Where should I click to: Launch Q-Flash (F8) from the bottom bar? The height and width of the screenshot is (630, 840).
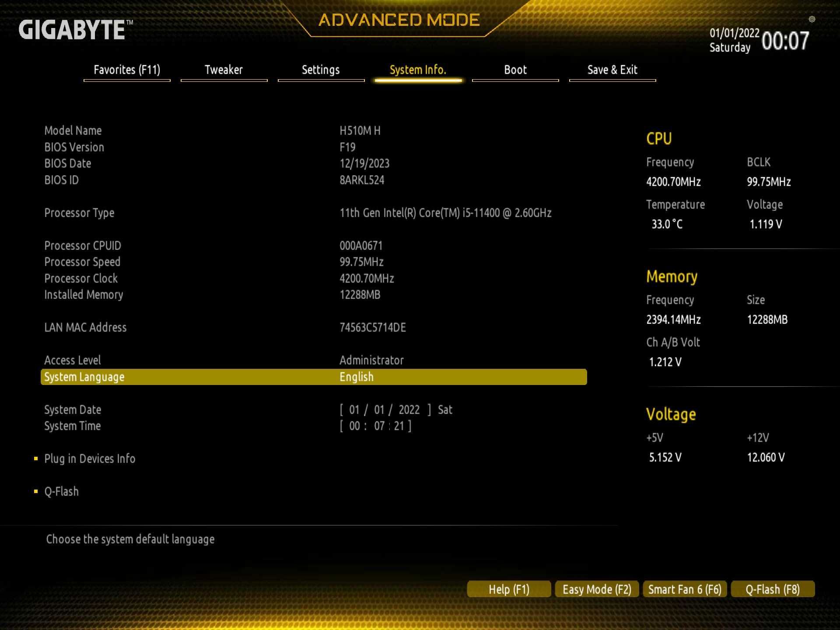773,589
